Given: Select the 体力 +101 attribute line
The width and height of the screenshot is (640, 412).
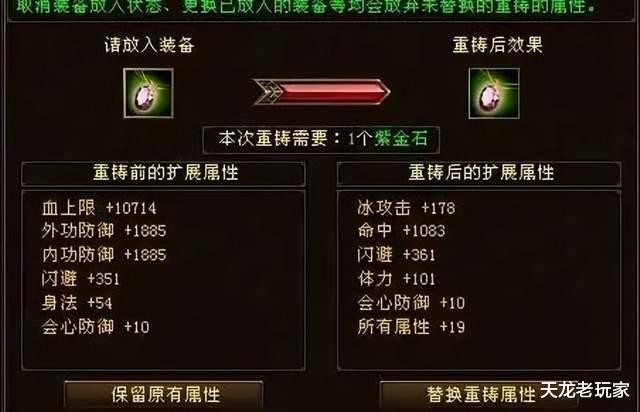Looking at the screenshot, I should (396, 279).
